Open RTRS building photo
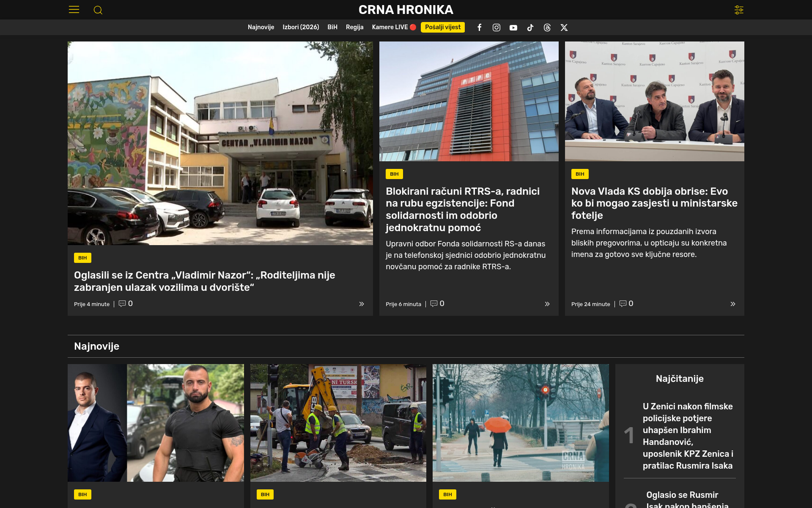 (469, 101)
